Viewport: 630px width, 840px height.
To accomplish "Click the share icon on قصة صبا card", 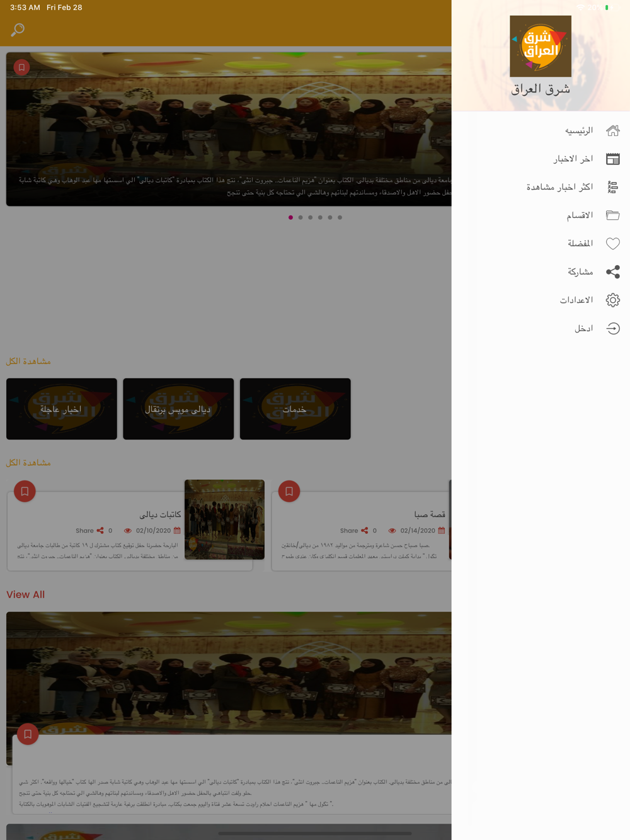I will point(365,531).
